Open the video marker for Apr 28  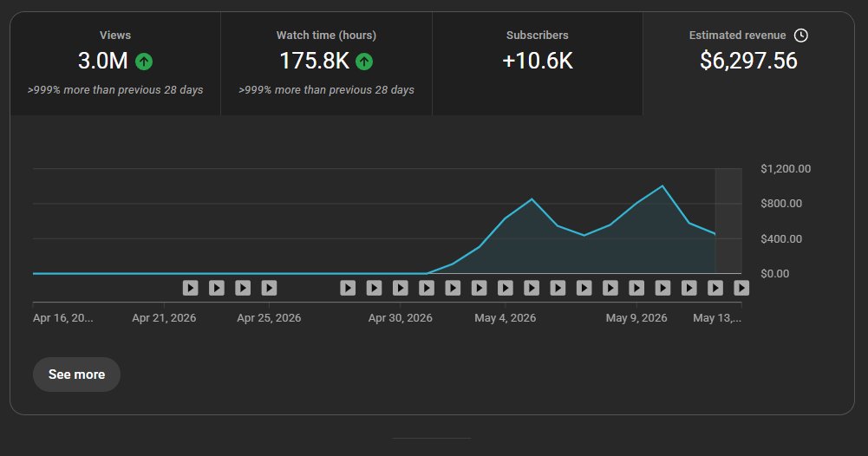348,288
